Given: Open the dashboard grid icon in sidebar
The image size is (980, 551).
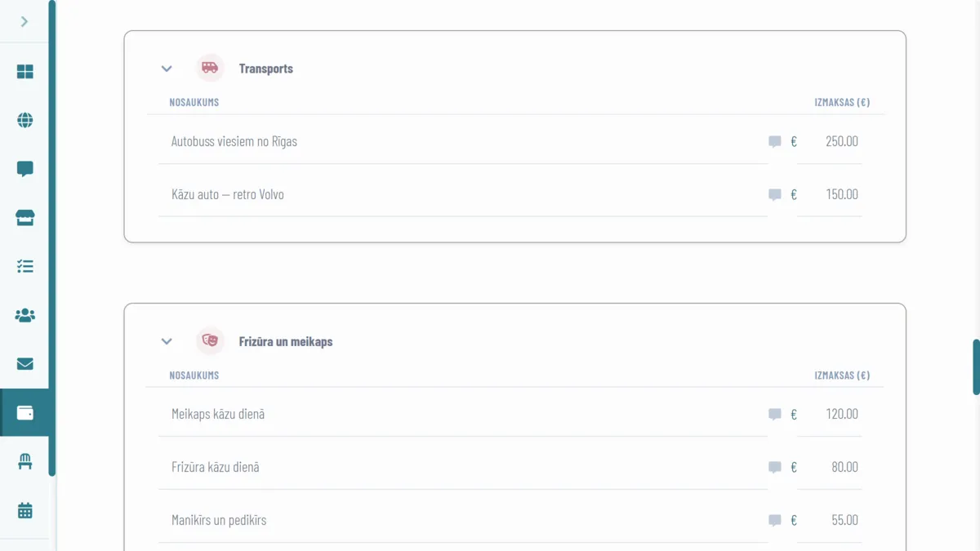Looking at the screenshot, I should pyautogui.click(x=25, y=72).
